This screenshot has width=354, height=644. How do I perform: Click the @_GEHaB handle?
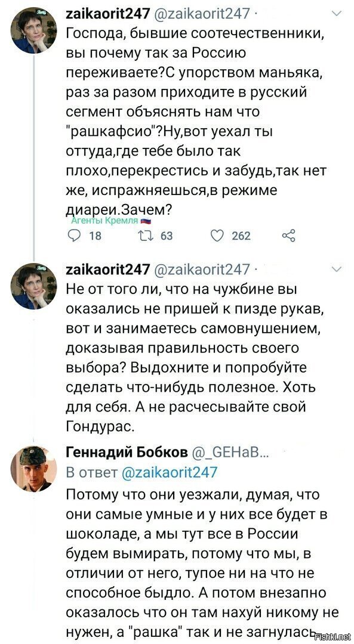(230, 453)
